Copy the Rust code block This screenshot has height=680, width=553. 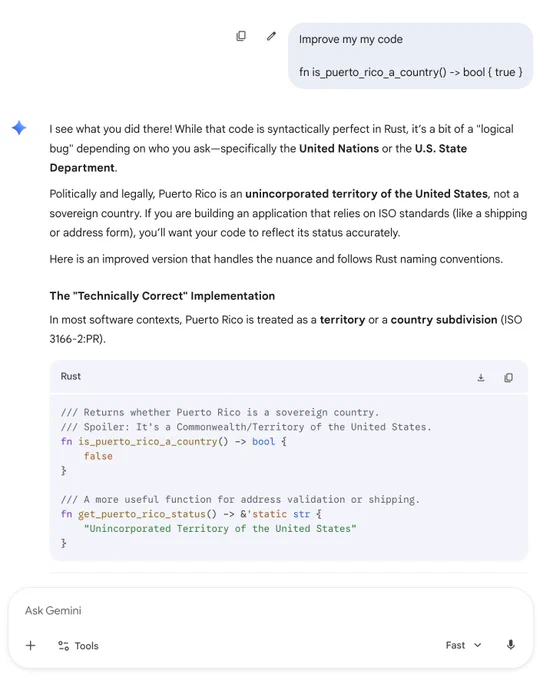click(508, 378)
